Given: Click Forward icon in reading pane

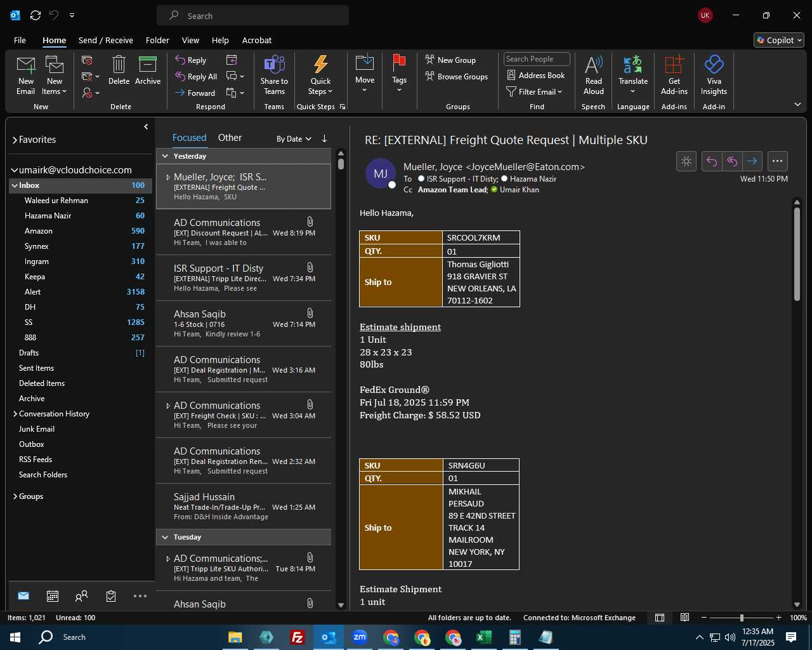Looking at the screenshot, I should 752,161.
